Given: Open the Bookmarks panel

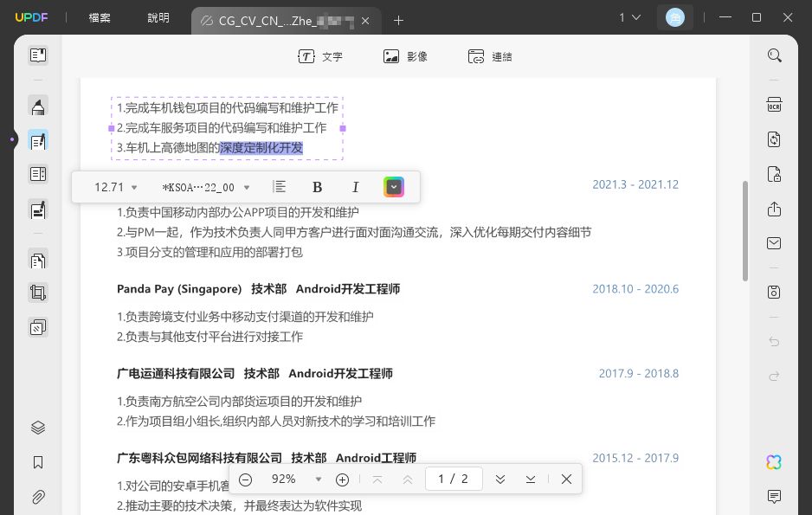Looking at the screenshot, I should [38, 462].
